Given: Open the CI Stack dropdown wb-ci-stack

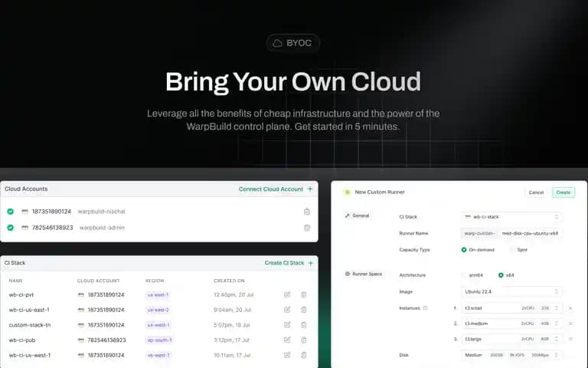Looking at the screenshot, I should click(511, 217).
